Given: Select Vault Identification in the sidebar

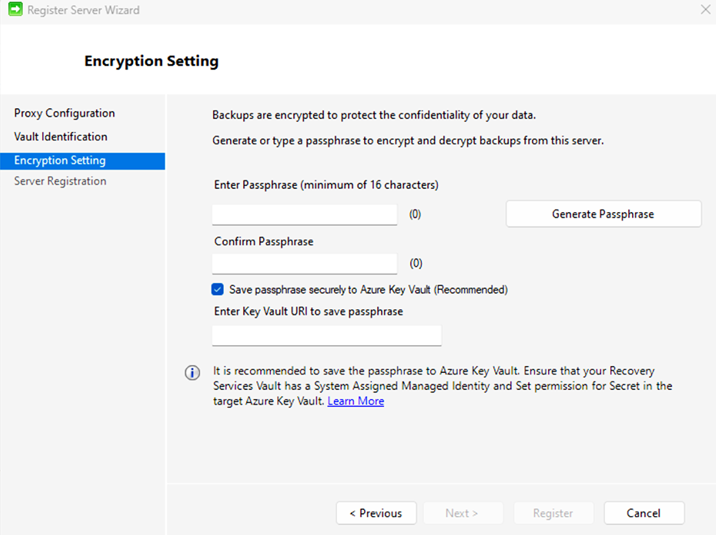Looking at the screenshot, I should (60, 136).
